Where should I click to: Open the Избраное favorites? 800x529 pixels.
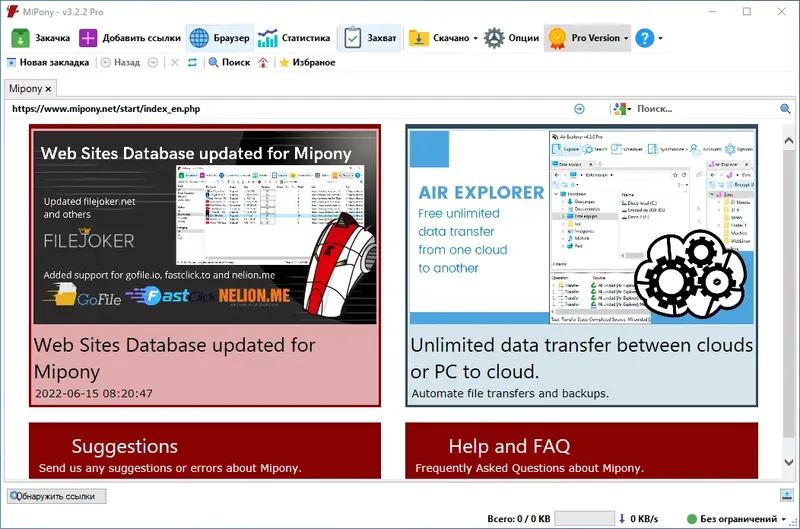[308, 63]
